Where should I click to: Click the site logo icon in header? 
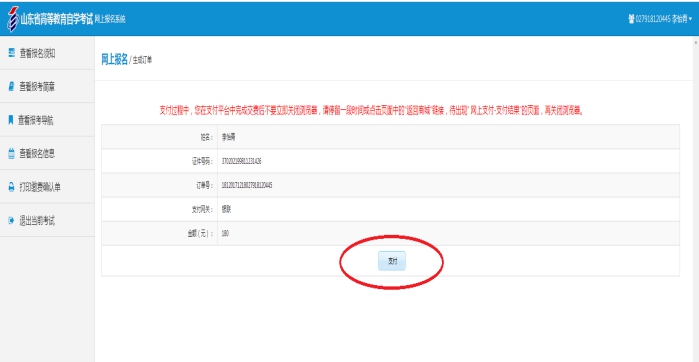coord(13,19)
